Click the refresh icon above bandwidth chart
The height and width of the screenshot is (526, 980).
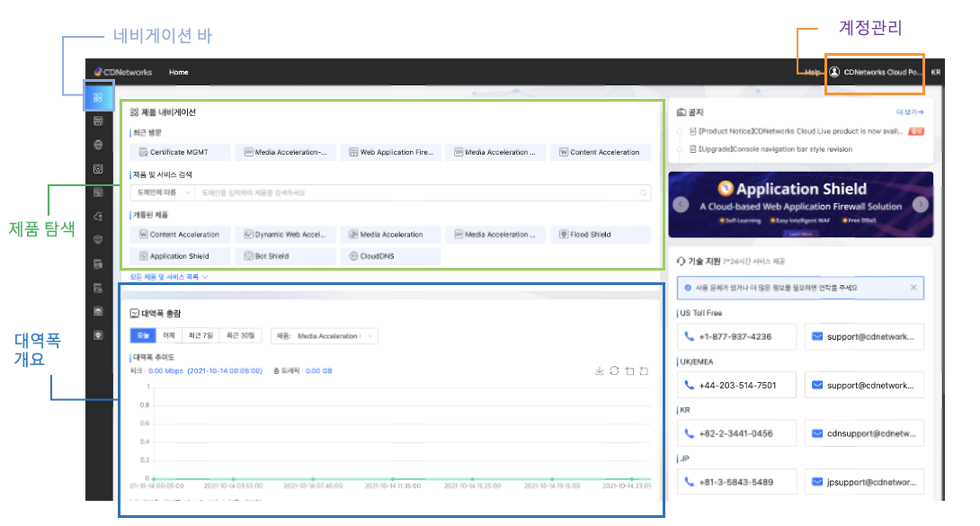coord(614,370)
